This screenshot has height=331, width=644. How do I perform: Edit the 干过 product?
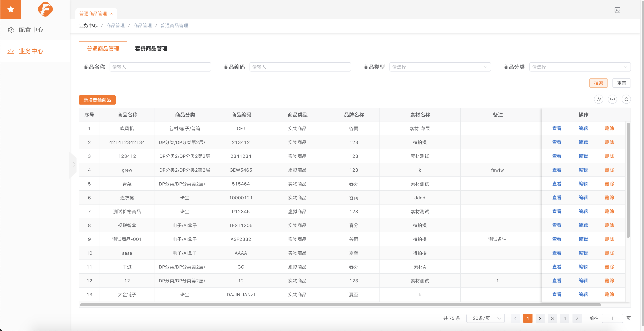[583, 267]
